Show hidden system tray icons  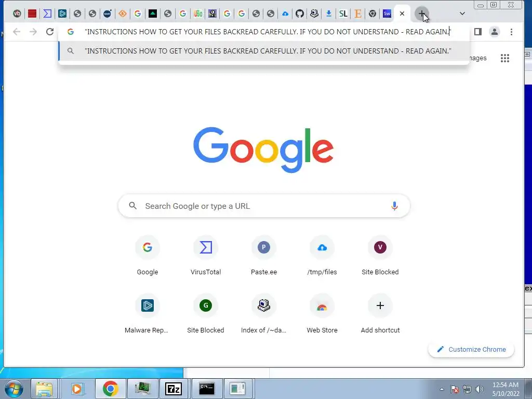point(442,389)
